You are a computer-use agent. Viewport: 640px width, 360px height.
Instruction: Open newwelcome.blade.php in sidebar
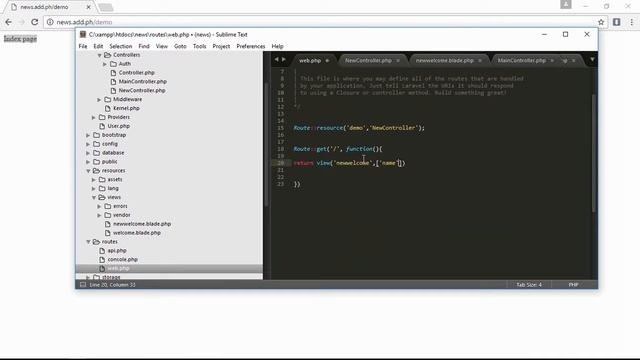pyautogui.click(x=142, y=224)
